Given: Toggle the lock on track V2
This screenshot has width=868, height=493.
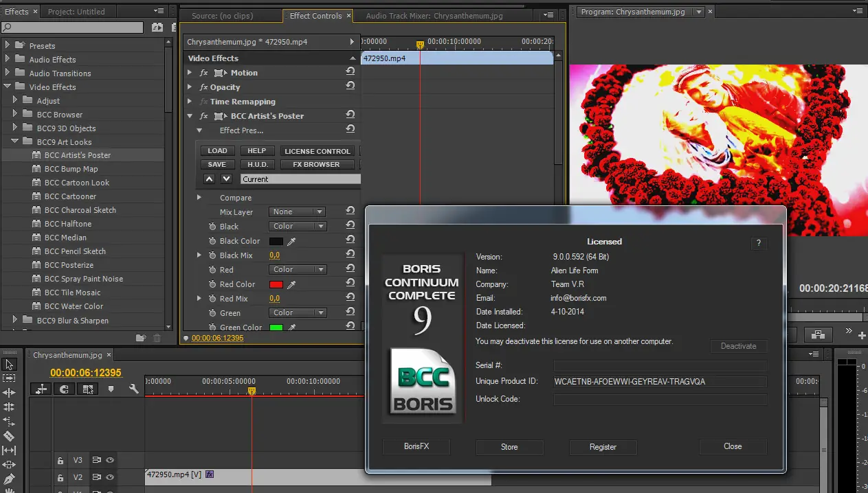Looking at the screenshot, I should pos(60,477).
